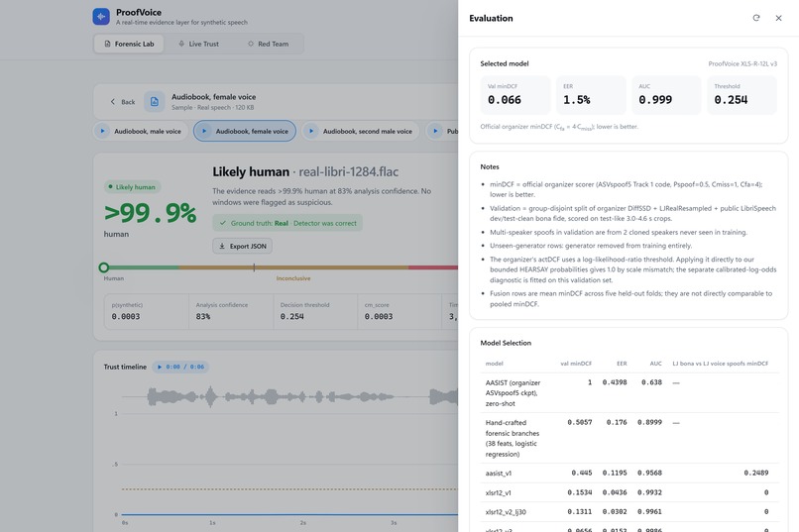Click the Model Selection heading

click(x=506, y=343)
